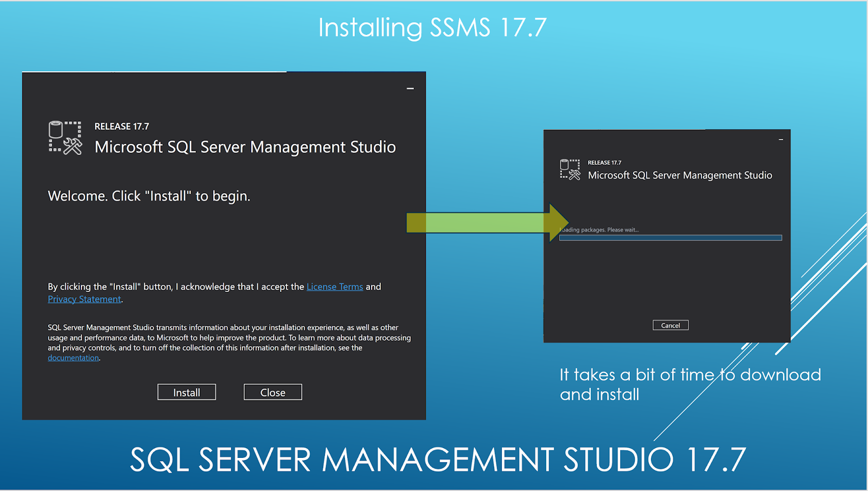Screen dimensions: 868x491
Task: Click the minimize icon on the progress dialog
Action: click(x=781, y=139)
